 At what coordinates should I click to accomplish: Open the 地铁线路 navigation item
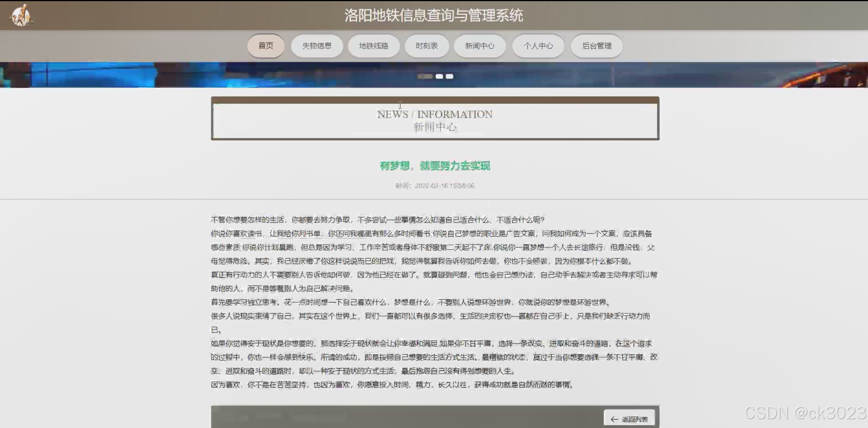click(373, 46)
